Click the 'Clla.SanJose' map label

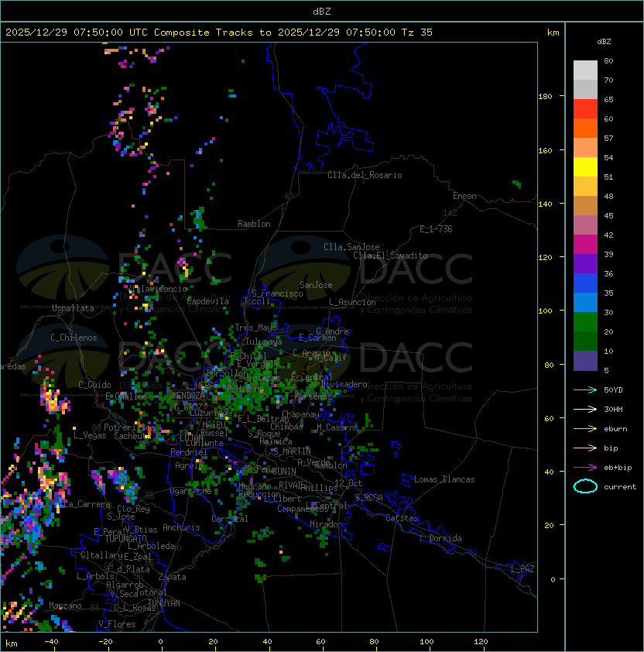(351, 247)
